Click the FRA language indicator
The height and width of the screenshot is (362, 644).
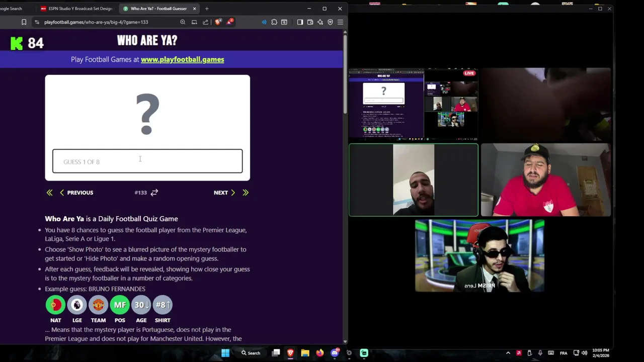(x=563, y=353)
